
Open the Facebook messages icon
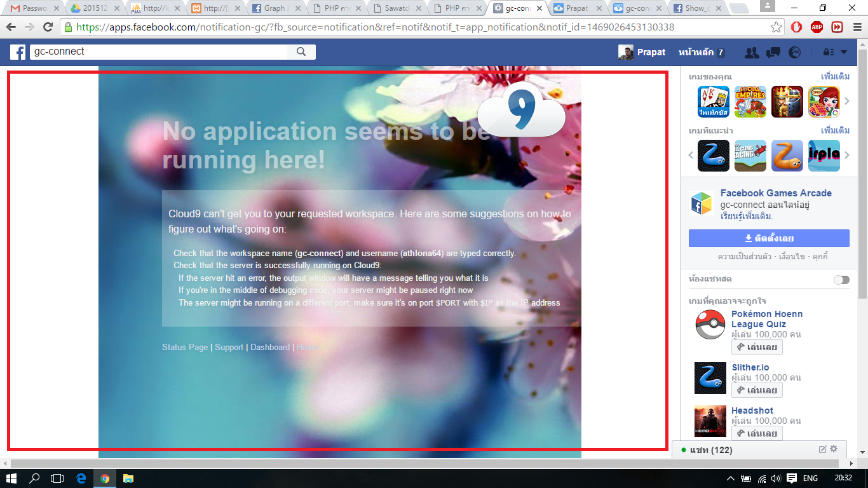click(773, 53)
